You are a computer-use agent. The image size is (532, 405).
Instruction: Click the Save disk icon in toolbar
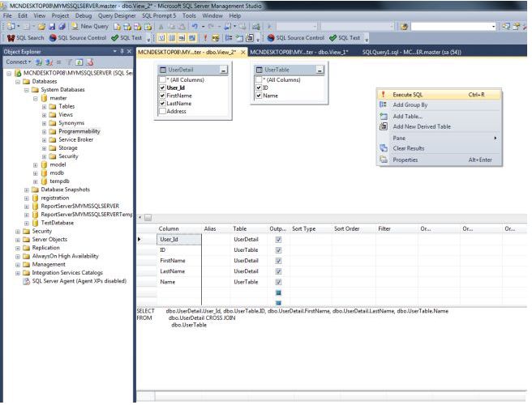pyautogui.click(x=52, y=27)
